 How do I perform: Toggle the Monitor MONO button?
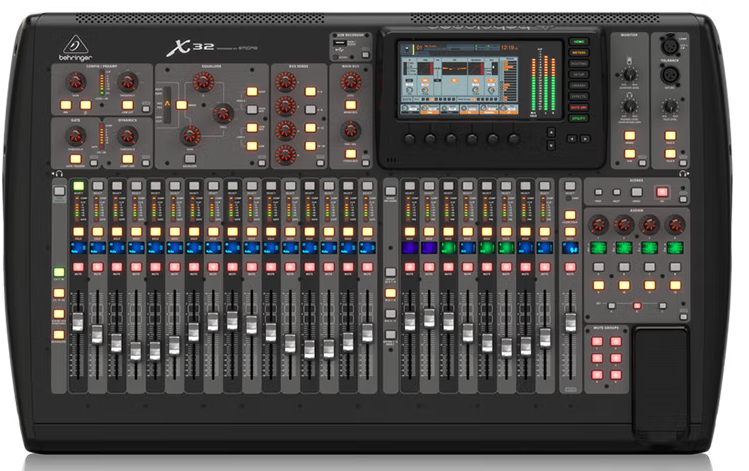point(630,135)
